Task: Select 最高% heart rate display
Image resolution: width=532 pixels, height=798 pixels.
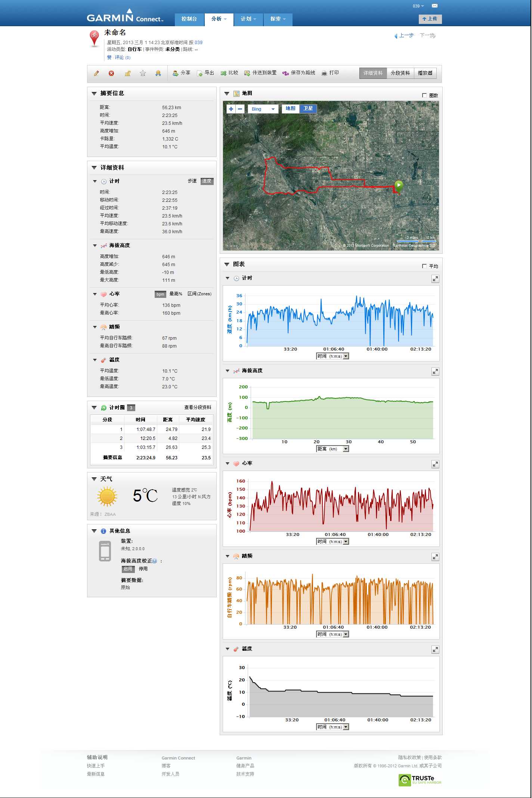Action: click(176, 294)
